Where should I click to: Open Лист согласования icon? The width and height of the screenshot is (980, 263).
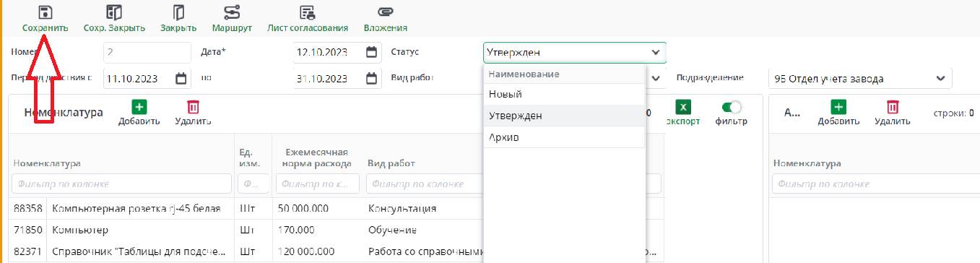pos(308,12)
